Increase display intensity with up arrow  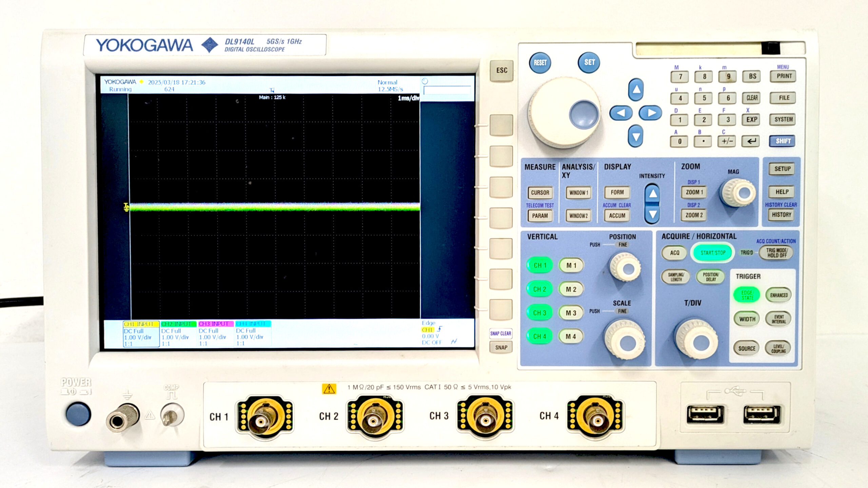click(653, 194)
